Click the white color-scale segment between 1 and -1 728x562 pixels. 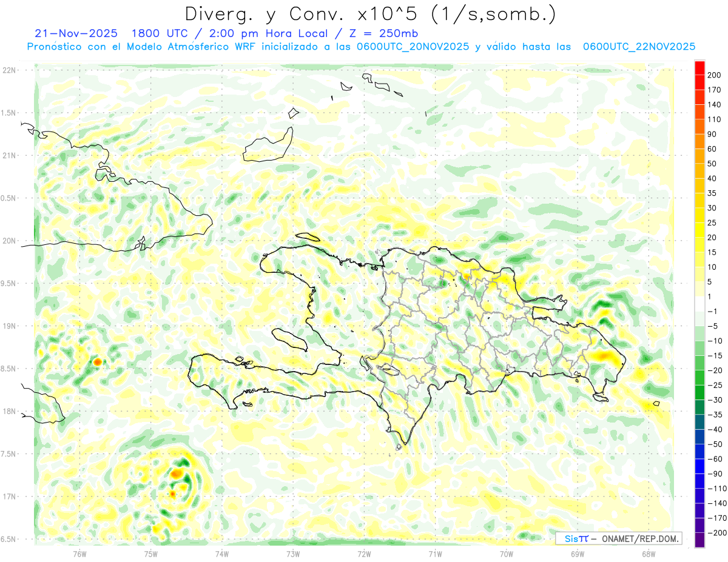tap(699, 304)
